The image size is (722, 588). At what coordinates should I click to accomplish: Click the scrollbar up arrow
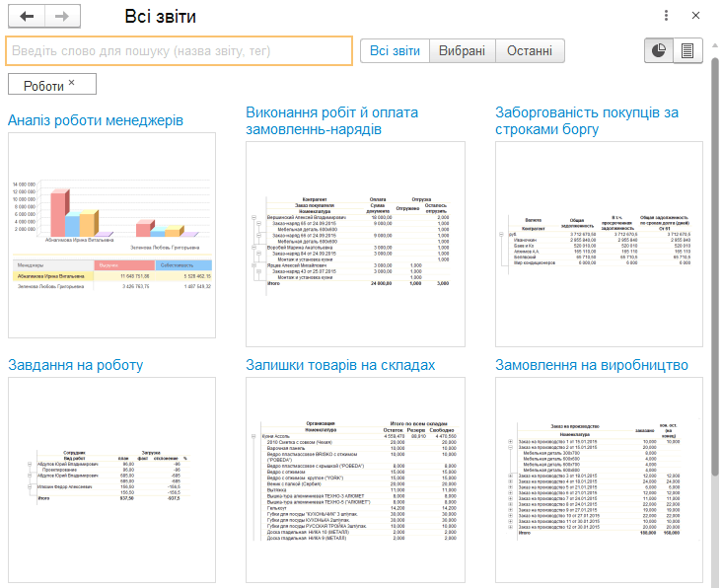click(715, 45)
